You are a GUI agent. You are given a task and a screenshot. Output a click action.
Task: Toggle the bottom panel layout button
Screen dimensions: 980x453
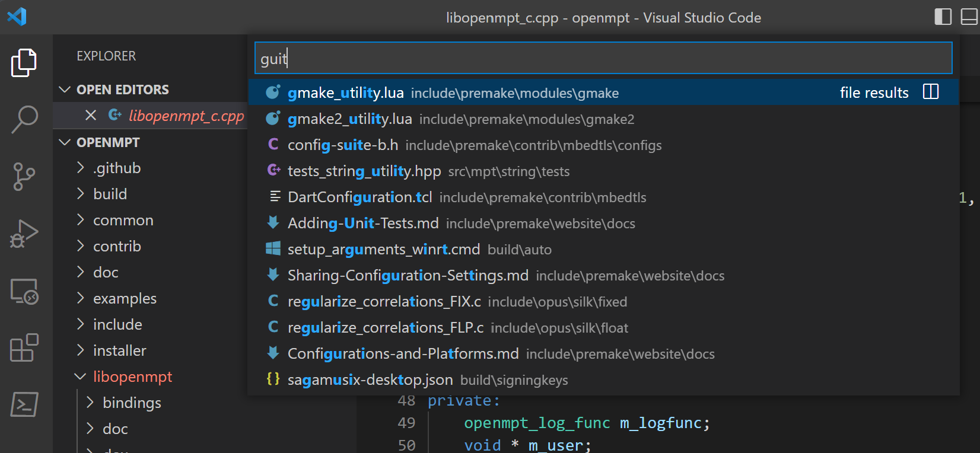coord(969,17)
